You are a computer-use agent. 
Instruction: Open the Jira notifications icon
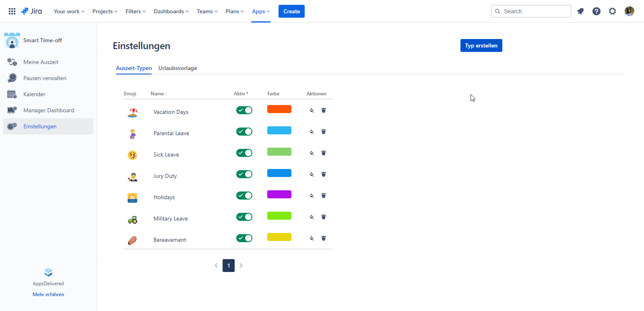[x=580, y=11]
